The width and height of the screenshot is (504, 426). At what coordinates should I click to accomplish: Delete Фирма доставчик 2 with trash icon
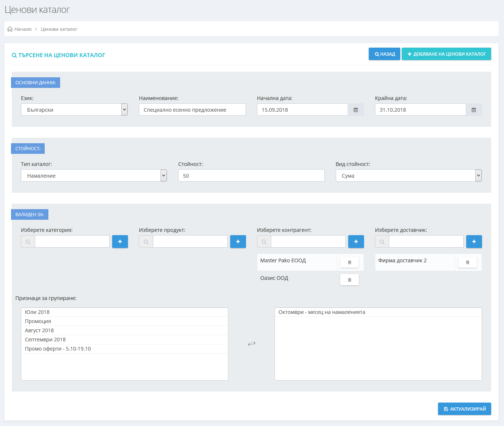click(467, 262)
